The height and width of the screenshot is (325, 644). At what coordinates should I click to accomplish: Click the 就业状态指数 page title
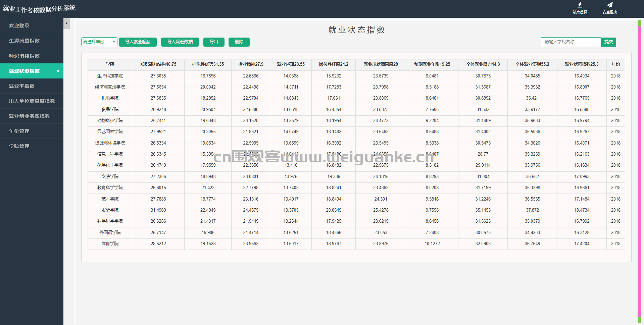pyautogui.click(x=356, y=30)
